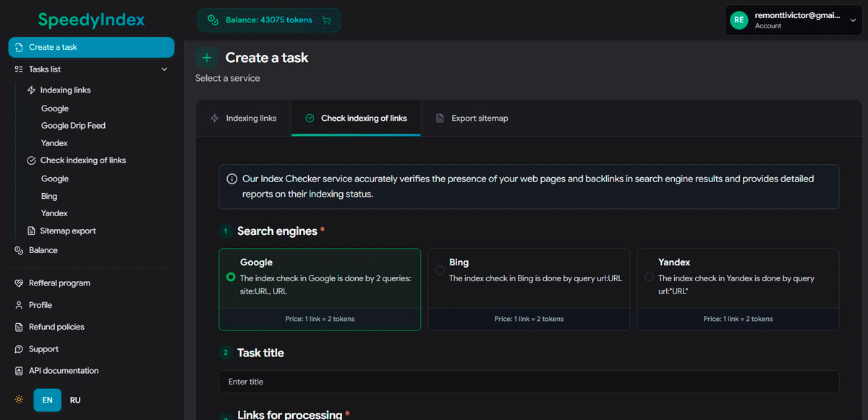Toggle light theme sun icon
This screenshot has height=420, width=868.
(x=19, y=400)
